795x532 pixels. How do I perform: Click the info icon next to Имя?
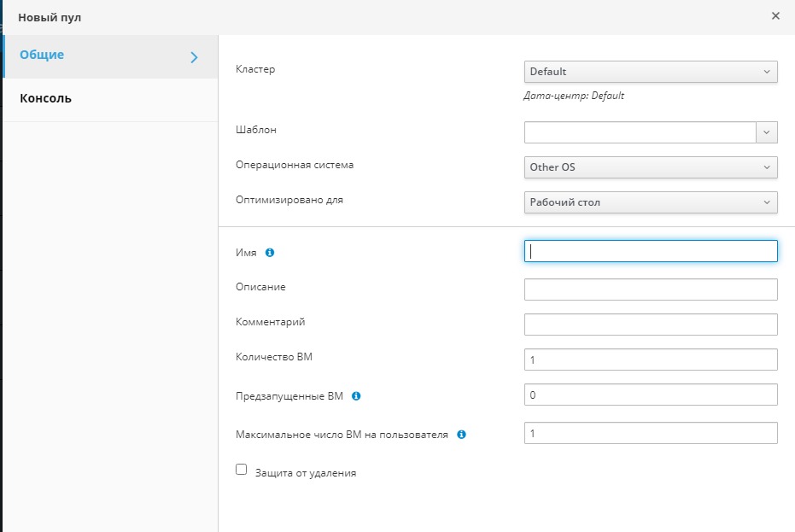coord(270,253)
